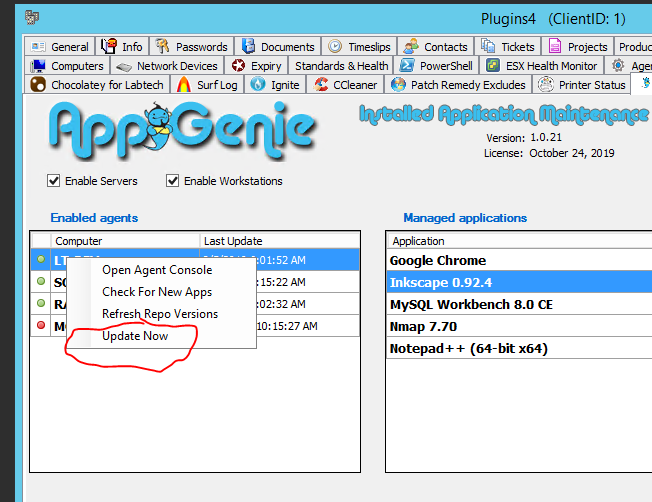Click the Chocolatey for Labtech icon
The height and width of the screenshot is (502, 652).
click(38, 85)
